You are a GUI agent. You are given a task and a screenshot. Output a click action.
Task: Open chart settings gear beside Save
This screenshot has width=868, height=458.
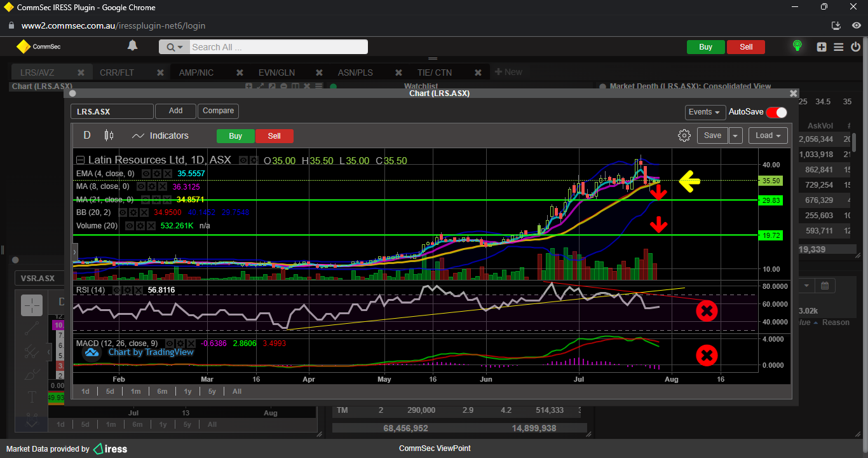click(x=684, y=135)
